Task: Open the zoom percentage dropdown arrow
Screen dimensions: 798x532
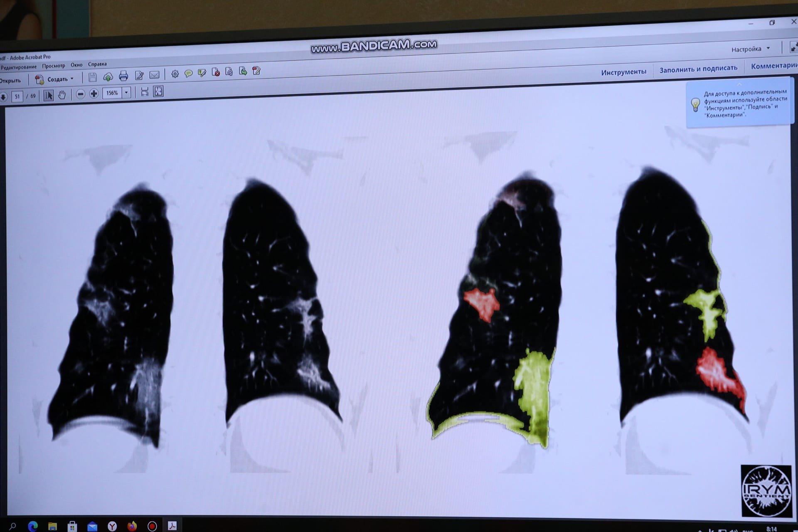Action: pyautogui.click(x=126, y=93)
